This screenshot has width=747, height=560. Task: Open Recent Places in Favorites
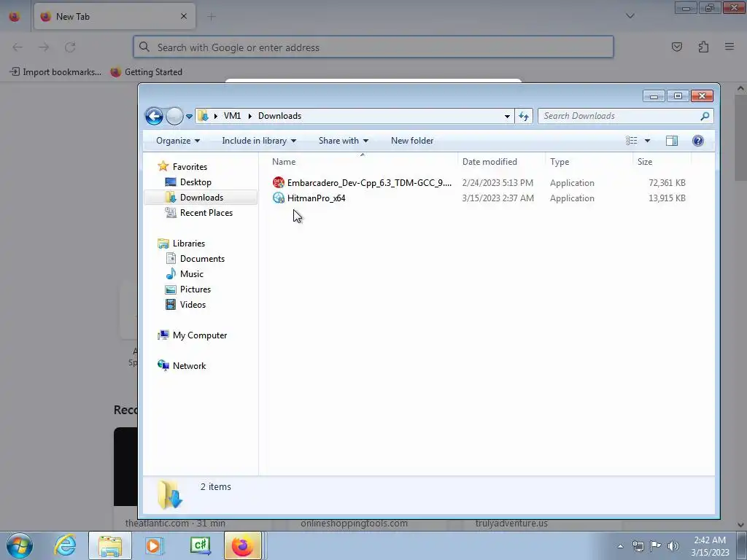[x=206, y=213]
